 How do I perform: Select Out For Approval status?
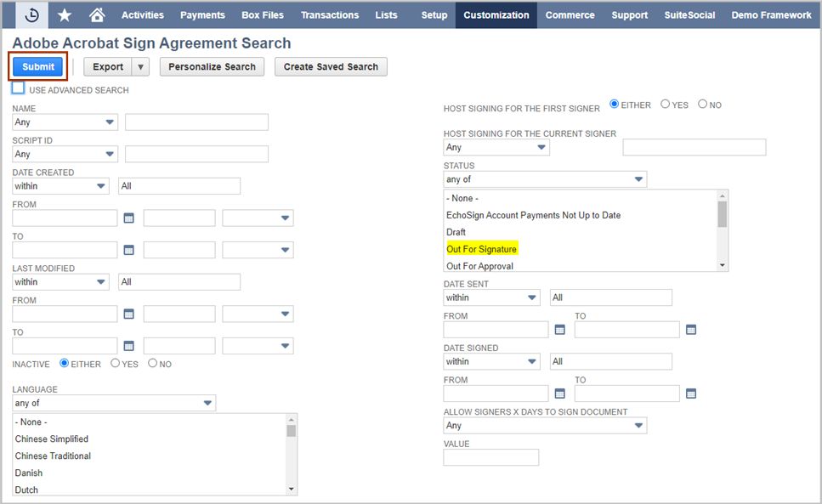[x=479, y=266]
